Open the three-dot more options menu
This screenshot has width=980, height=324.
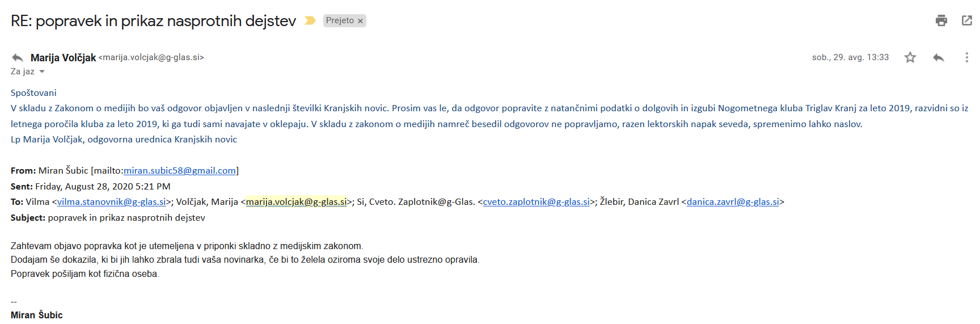point(966,57)
